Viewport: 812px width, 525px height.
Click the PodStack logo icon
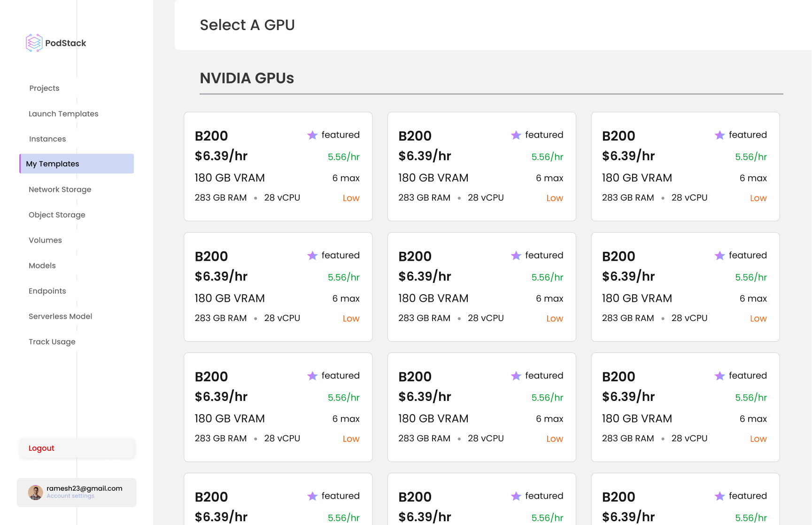[x=34, y=43]
